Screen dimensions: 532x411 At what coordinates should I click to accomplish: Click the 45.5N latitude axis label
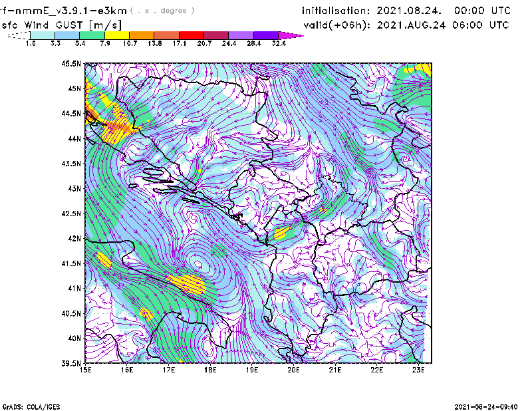tap(71, 63)
